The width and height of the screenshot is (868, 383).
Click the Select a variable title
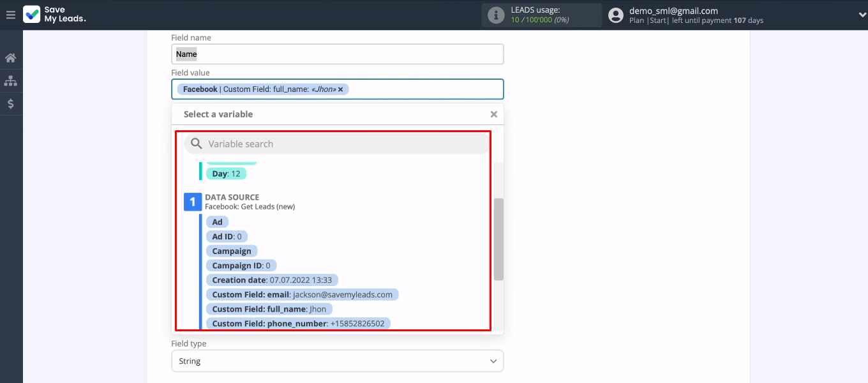[x=218, y=114]
